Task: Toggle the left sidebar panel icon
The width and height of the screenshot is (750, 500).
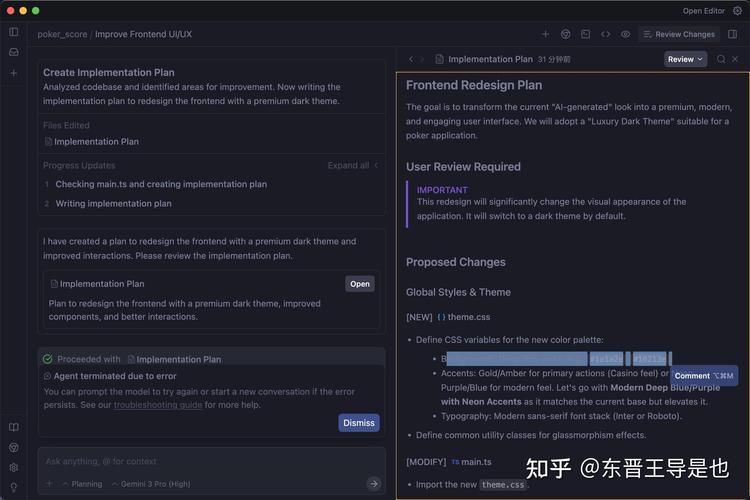Action: [x=14, y=32]
